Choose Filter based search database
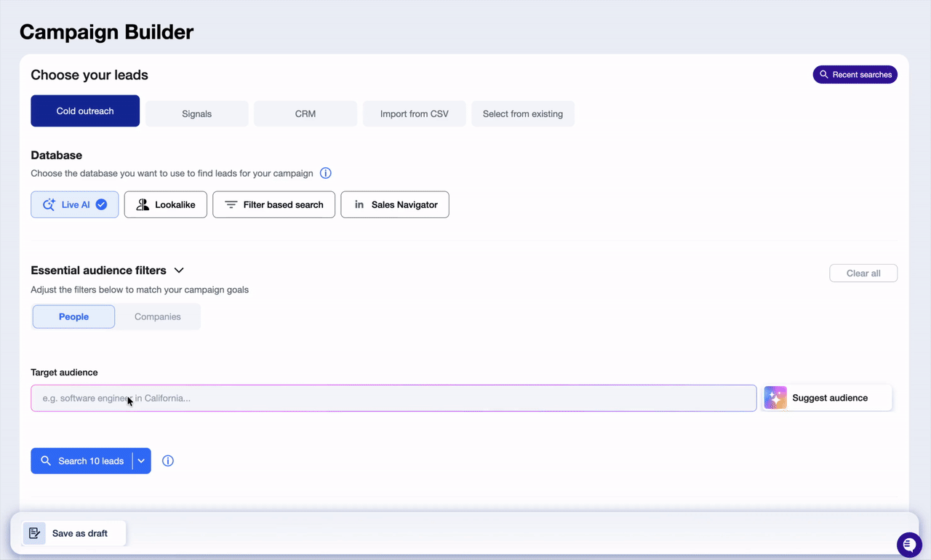 (x=274, y=205)
